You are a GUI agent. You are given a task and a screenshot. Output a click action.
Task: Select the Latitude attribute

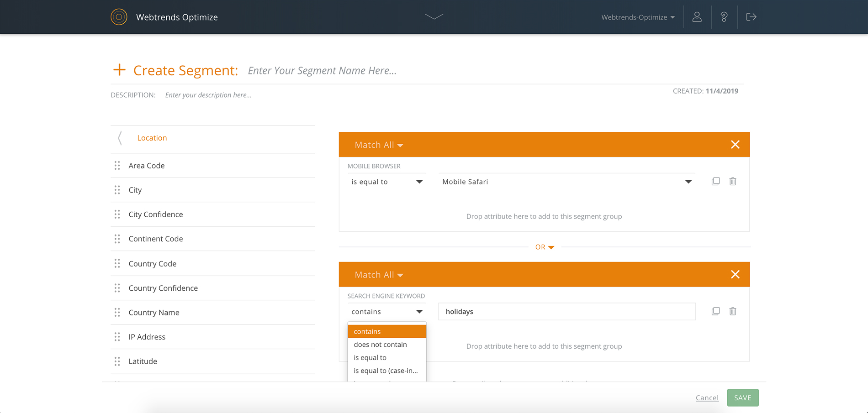tap(143, 361)
